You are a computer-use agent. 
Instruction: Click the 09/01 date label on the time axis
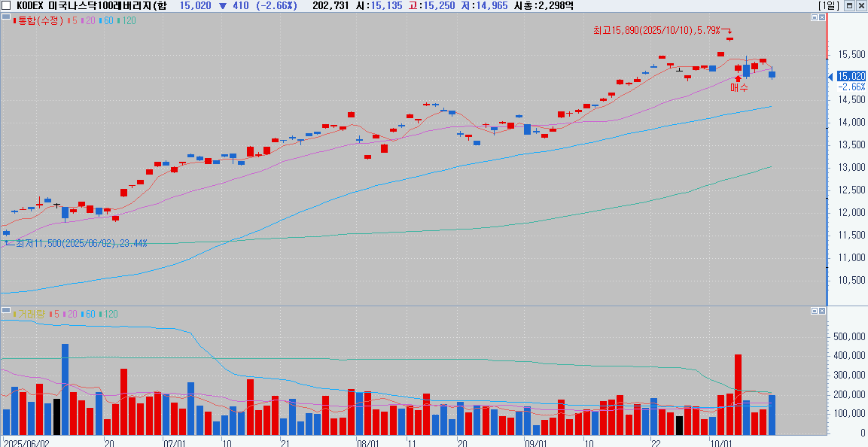click(x=535, y=442)
